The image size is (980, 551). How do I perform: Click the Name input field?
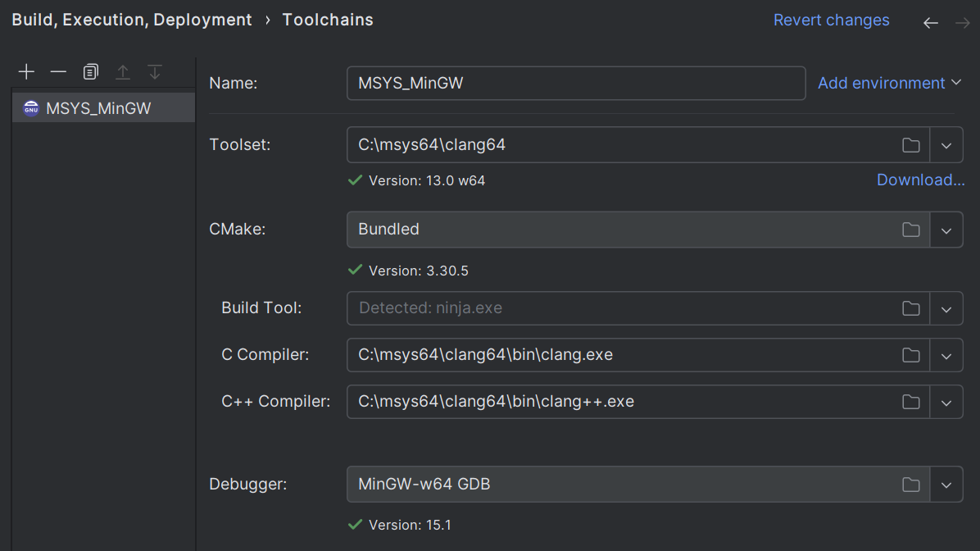coord(575,83)
